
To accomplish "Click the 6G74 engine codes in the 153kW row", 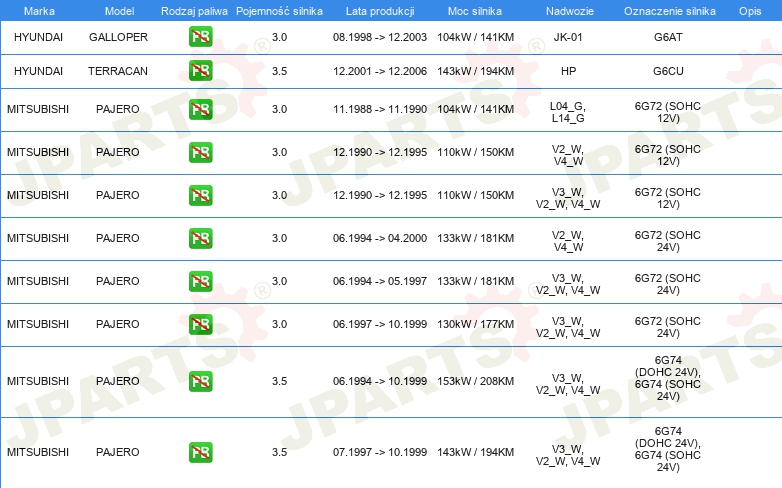I will click(668, 378).
